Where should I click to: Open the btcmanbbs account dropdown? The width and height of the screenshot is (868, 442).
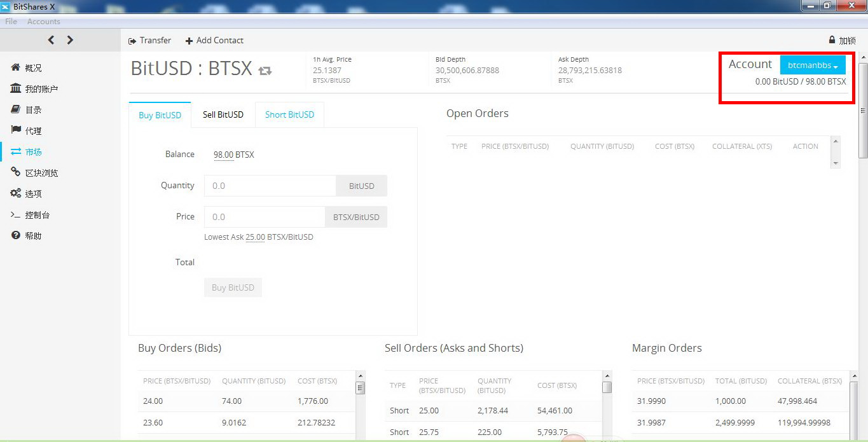[813, 66]
